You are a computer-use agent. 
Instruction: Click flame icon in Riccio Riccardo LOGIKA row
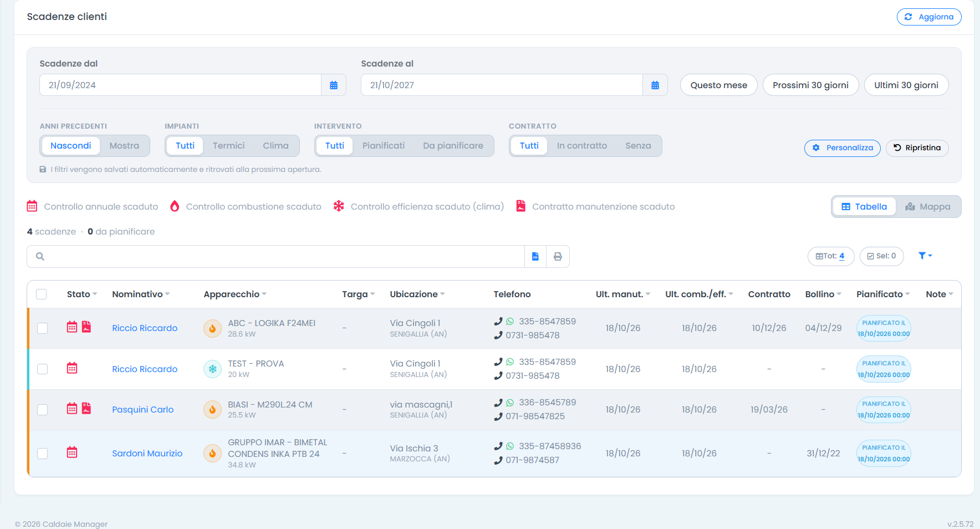[212, 328]
